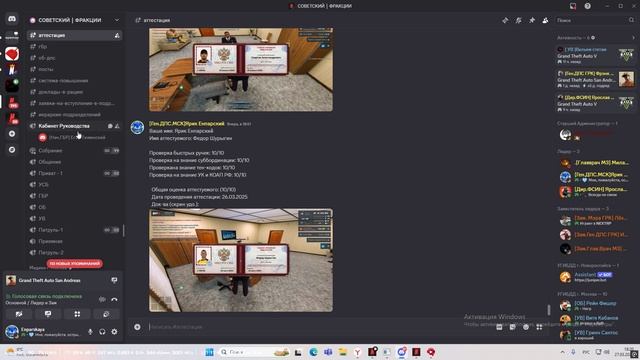Toggle microphone mute in user panel
The height and width of the screenshot is (360, 640).
(x=90, y=332)
